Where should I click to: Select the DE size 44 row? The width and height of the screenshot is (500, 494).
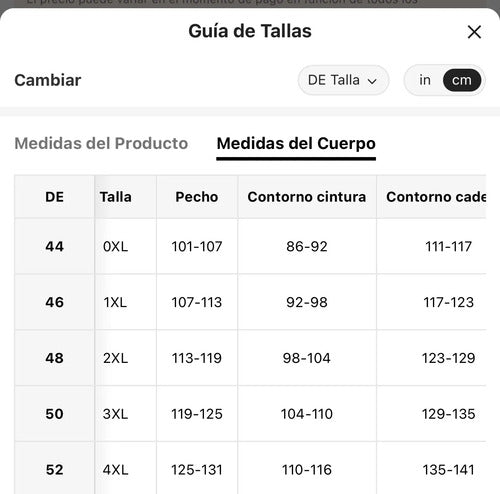tap(250, 246)
